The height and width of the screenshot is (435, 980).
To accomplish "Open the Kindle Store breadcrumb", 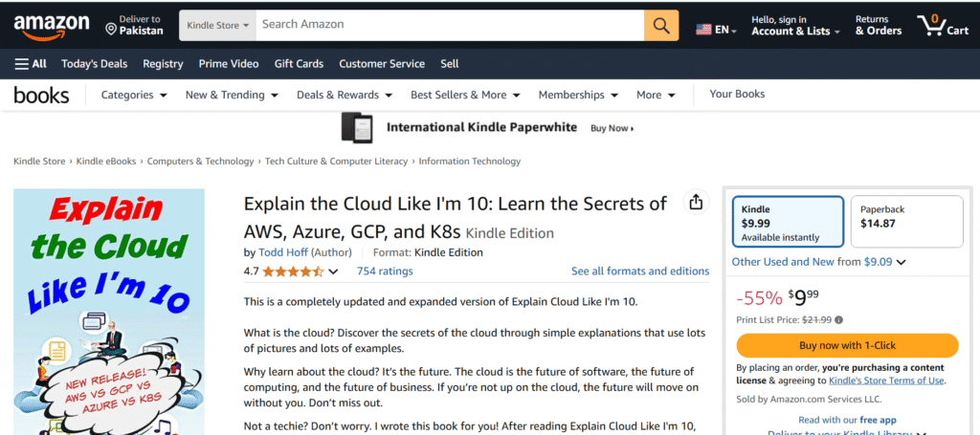I will pos(39,161).
